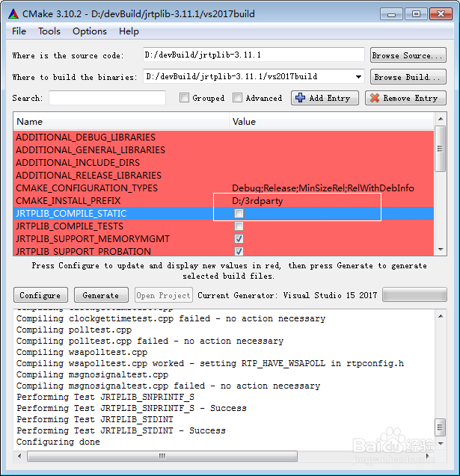Toggle the Grouped checkbox

tap(184, 98)
